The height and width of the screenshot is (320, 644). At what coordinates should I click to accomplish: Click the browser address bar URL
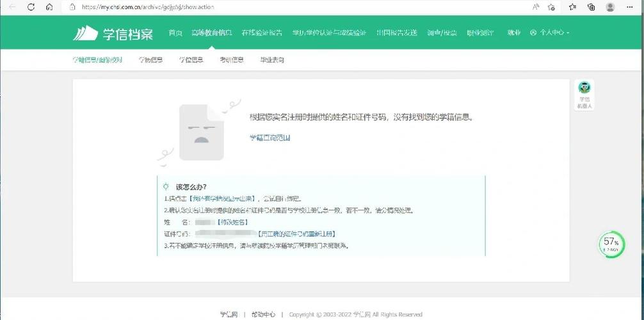coord(148,7)
